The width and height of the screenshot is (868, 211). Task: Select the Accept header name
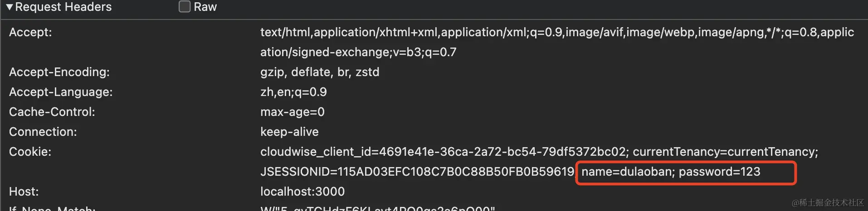tap(30, 32)
